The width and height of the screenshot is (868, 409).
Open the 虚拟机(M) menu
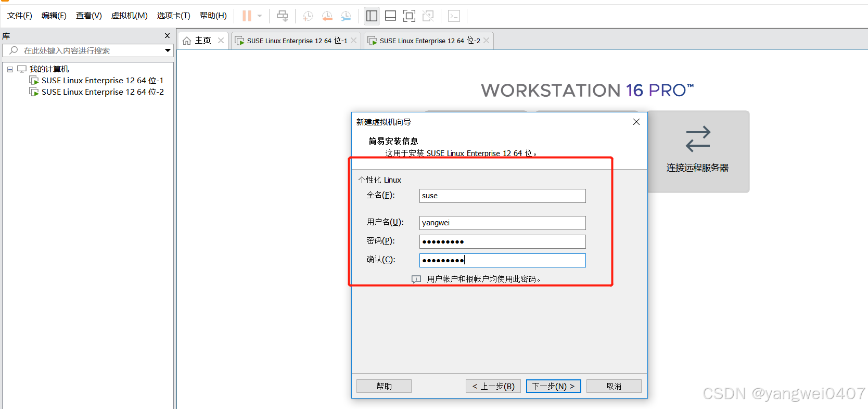point(130,16)
